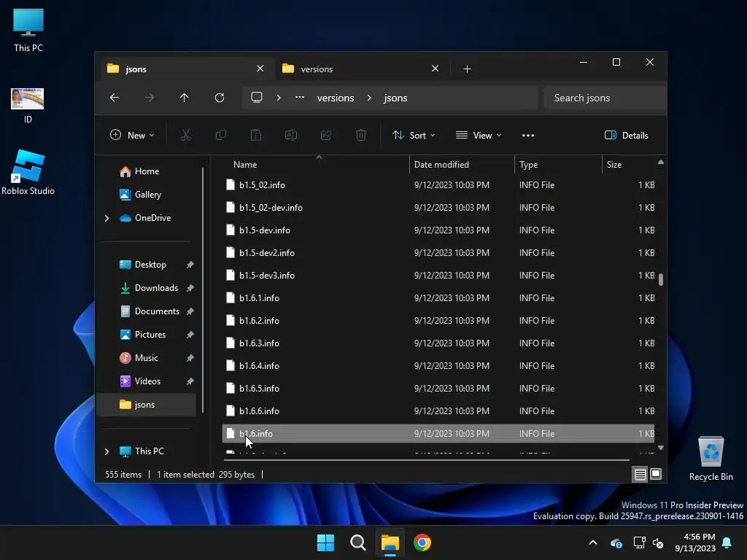747x560 pixels.
Task: Launch Google Chrome from taskbar
Action: [422, 542]
